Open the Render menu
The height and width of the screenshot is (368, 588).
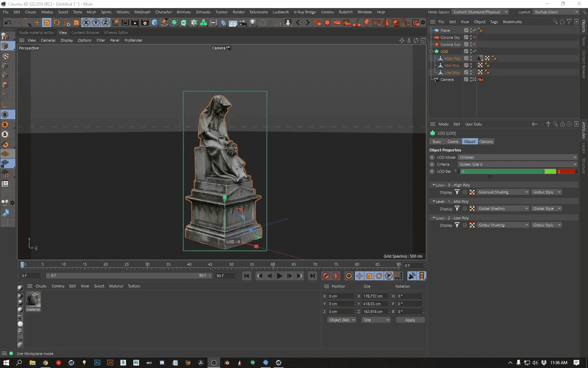point(239,12)
